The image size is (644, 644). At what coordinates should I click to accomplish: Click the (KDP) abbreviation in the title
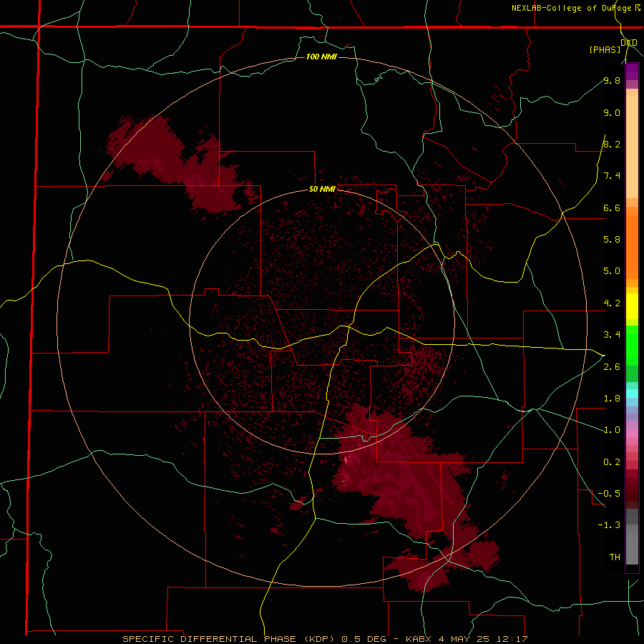tap(319, 639)
